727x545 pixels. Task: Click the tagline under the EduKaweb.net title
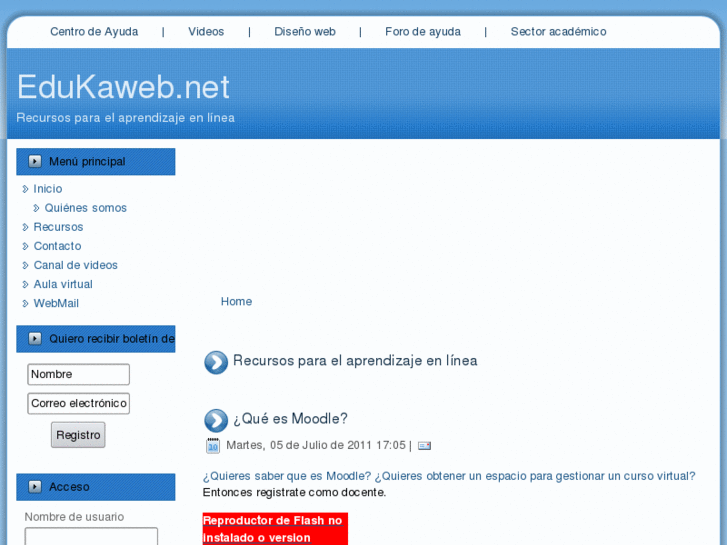[x=126, y=118]
